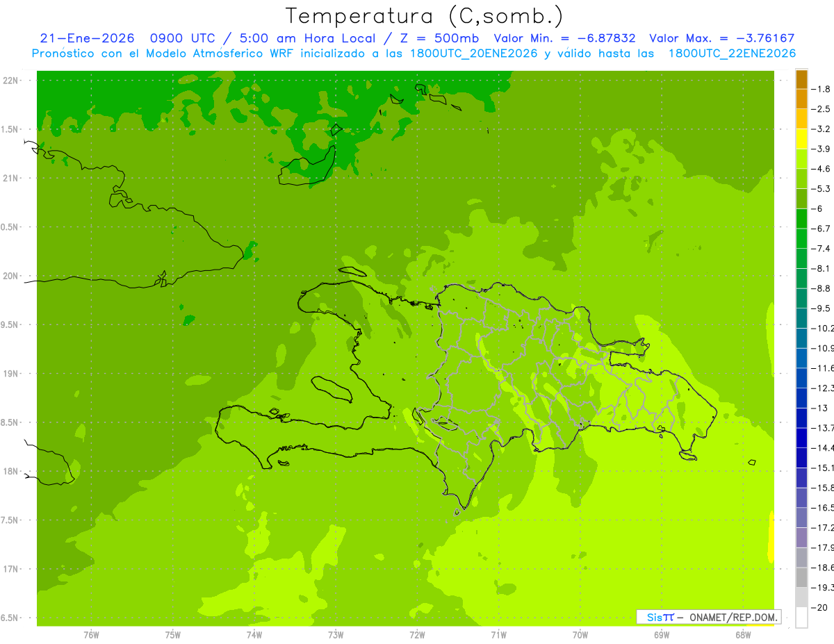This screenshot has height=644, width=834.
Task: Click the '70W' longitude tick label
Action: [580, 635]
